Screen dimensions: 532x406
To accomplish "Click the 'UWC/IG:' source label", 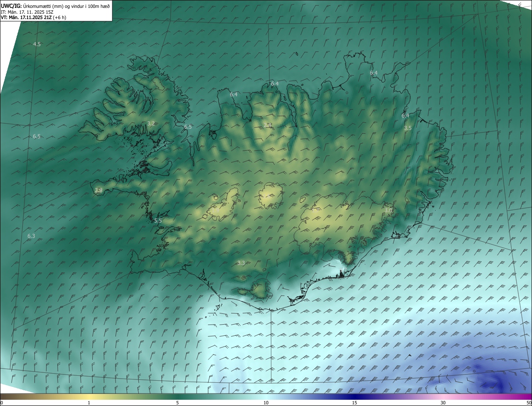I will pyautogui.click(x=11, y=6).
